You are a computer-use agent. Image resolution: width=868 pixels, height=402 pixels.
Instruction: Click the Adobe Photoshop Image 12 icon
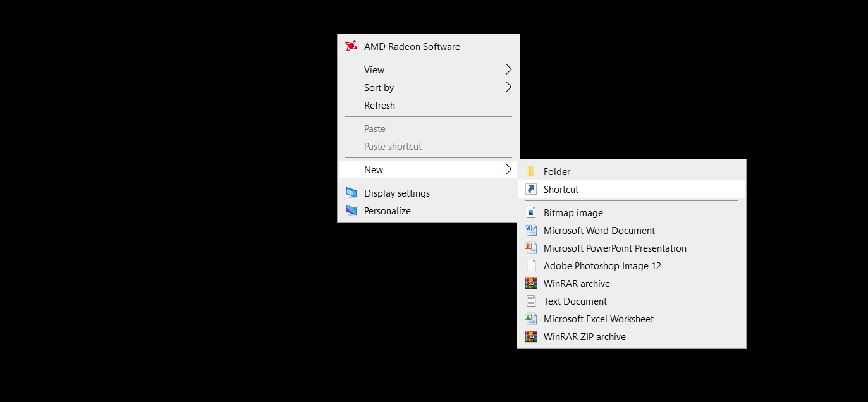(x=531, y=266)
